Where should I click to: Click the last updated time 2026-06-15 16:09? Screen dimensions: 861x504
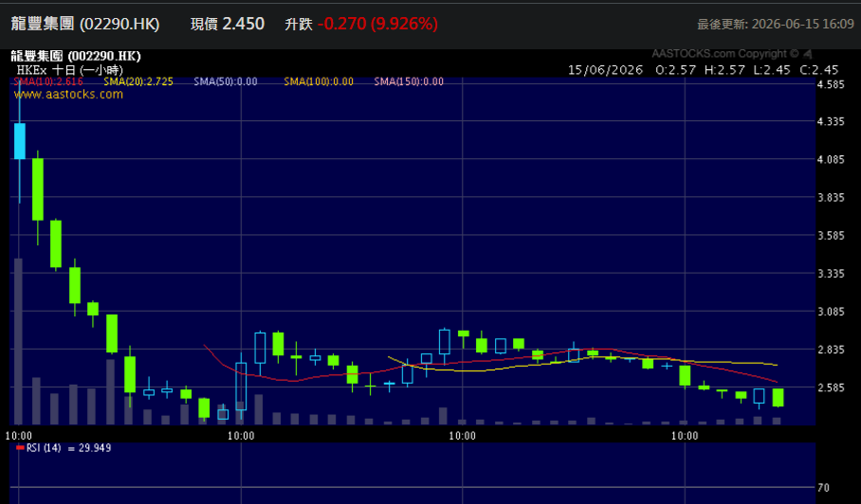click(803, 24)
